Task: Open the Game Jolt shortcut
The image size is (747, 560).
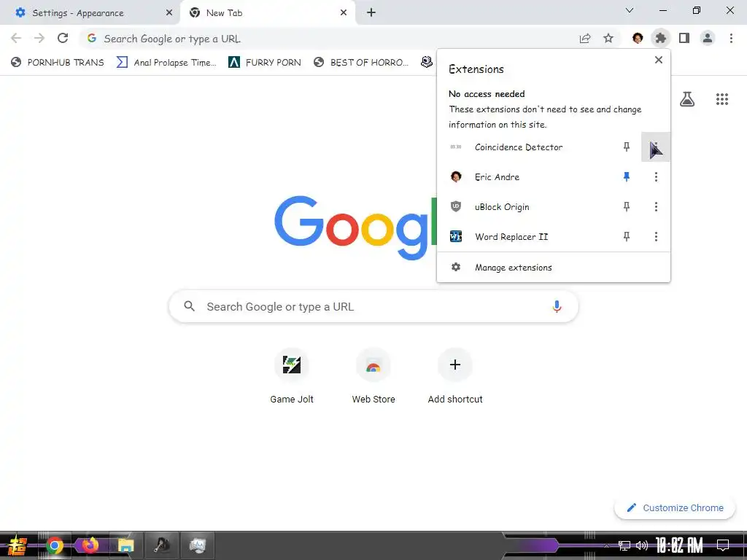Action: pos(292,377)
